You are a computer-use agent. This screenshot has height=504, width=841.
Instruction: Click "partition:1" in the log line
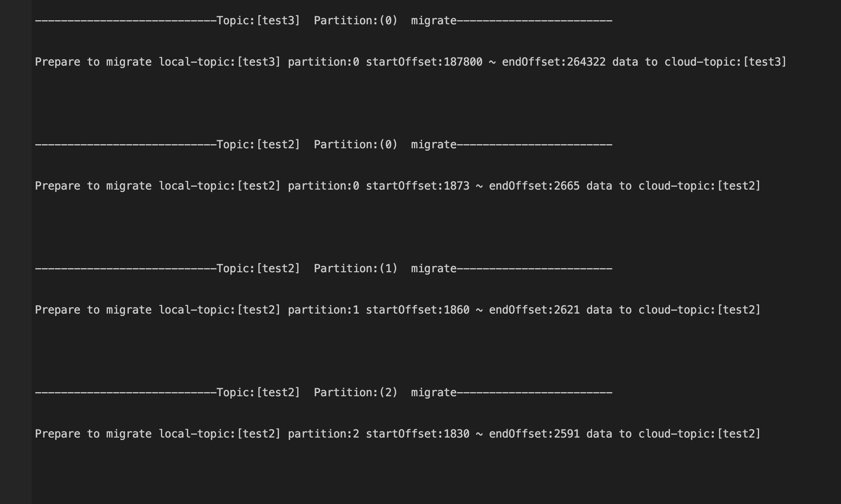(324, 310)
